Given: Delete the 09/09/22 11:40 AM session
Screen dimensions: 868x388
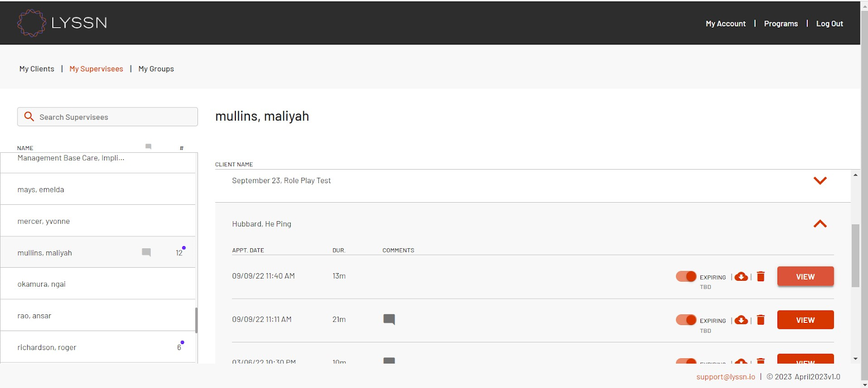Looking at the screenshot, I should (x=761, y=276).
